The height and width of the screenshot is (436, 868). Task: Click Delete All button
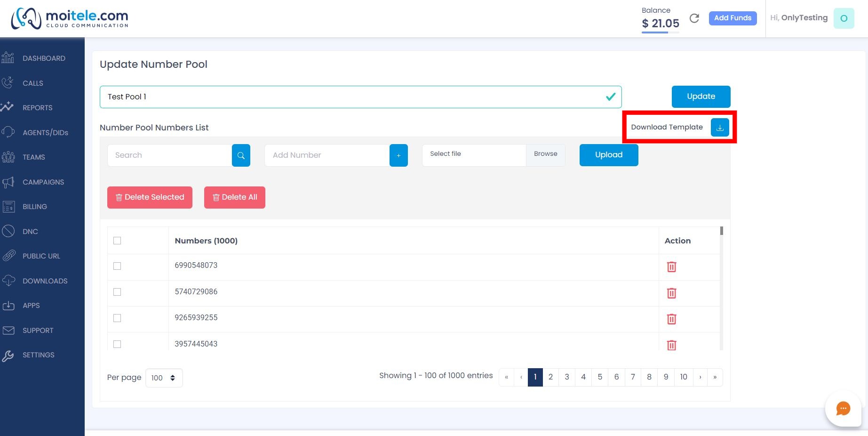[235, 197]
